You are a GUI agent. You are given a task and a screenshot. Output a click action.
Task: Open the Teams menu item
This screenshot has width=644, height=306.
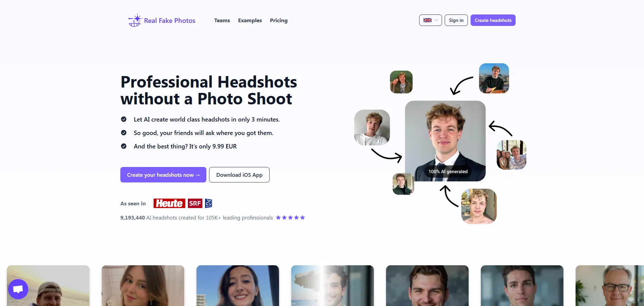point(222,21)
